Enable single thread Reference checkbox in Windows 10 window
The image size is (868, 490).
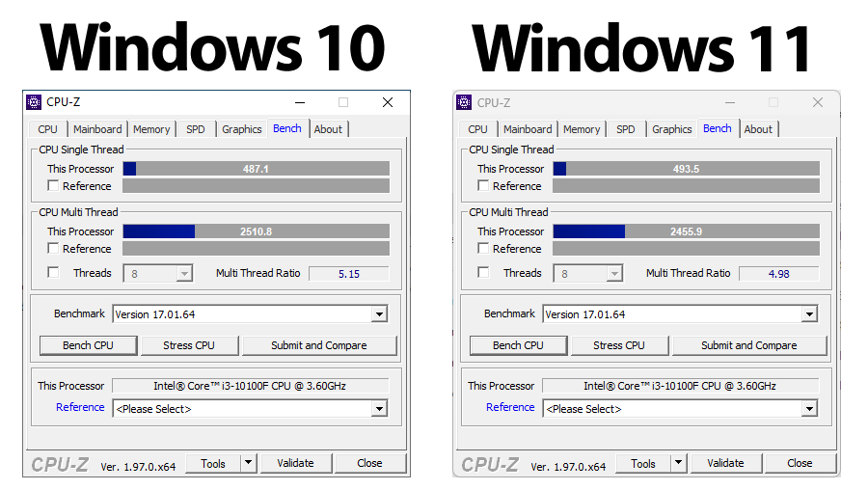(53, 186)
